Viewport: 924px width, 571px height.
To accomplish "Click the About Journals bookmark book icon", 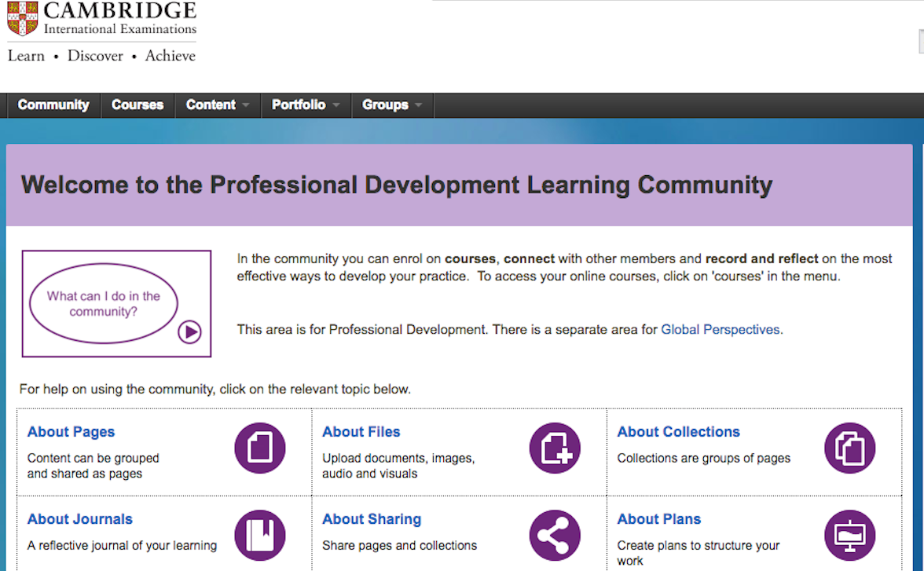I will pos(260,535).
